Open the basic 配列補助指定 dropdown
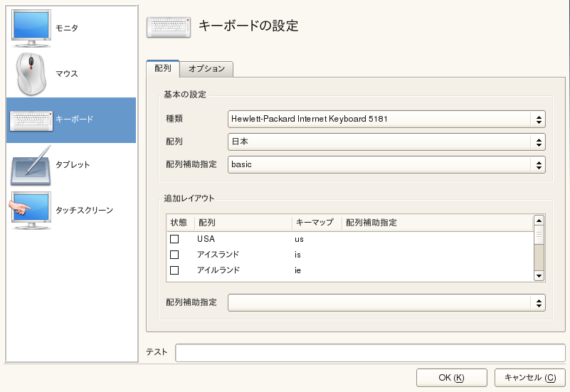This screenshot has width=570, height=392. coord(386,164)
